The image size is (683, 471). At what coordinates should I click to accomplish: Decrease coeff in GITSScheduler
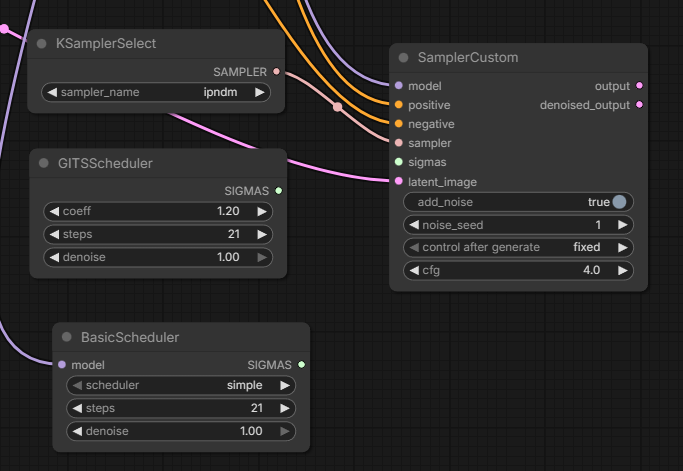(54, 211)
